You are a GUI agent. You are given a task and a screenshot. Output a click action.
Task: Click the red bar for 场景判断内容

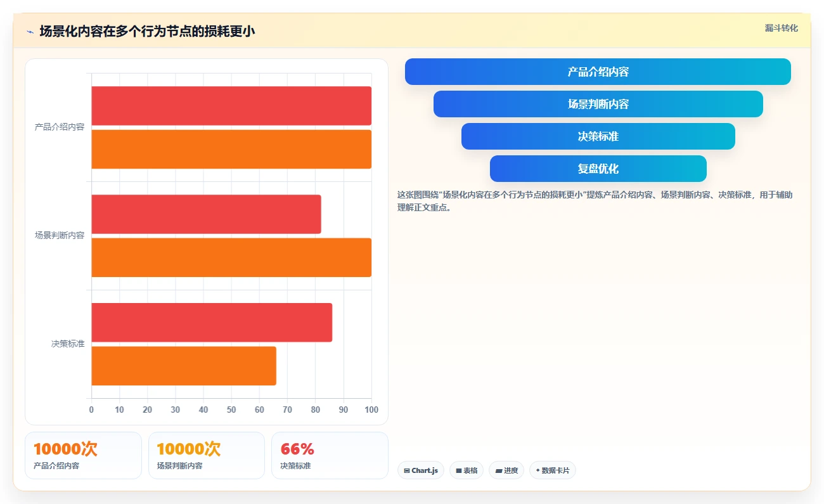coord(207,214)
